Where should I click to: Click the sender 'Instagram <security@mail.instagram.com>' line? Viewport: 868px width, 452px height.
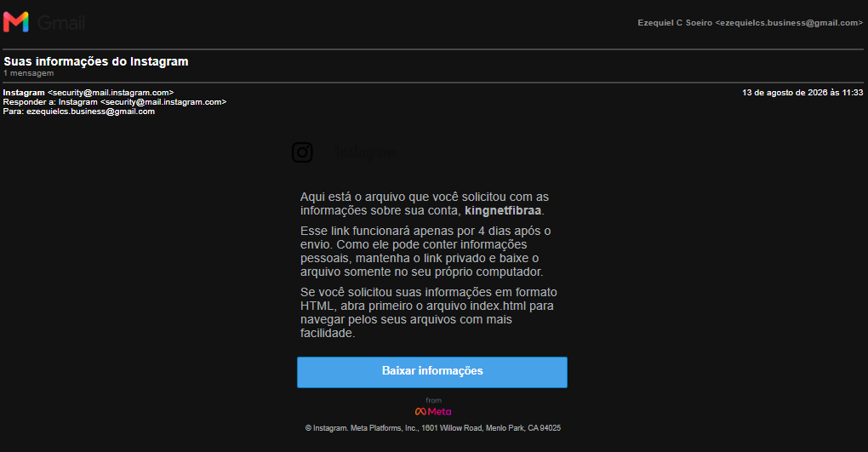point(89,93)
